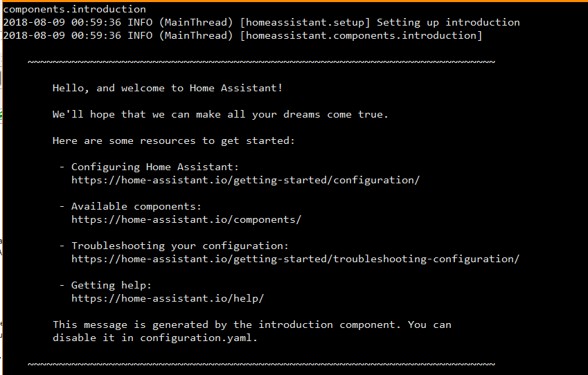Click the [homeassistant.components.introduction] logger name
Screen dimensions: 588x375
pyautogui.click(x=361, y=35)
